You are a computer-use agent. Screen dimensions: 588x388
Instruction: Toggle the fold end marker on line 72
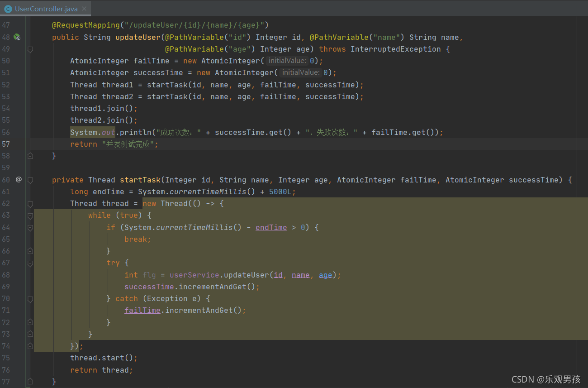(x=30, y=322)
